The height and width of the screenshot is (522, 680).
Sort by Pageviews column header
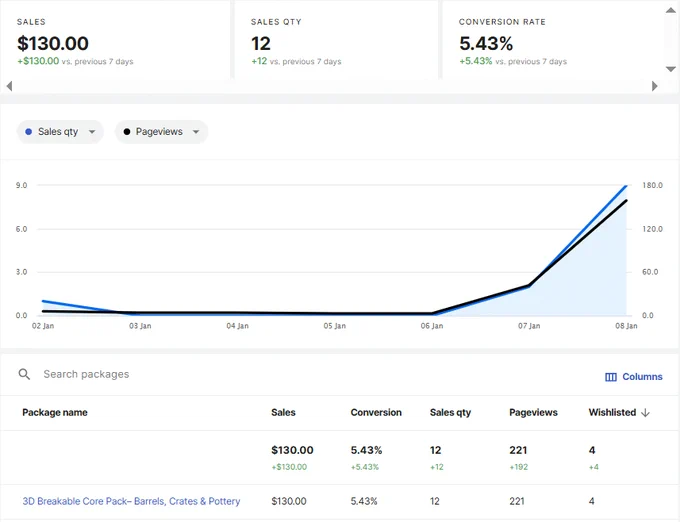(533, 413)
